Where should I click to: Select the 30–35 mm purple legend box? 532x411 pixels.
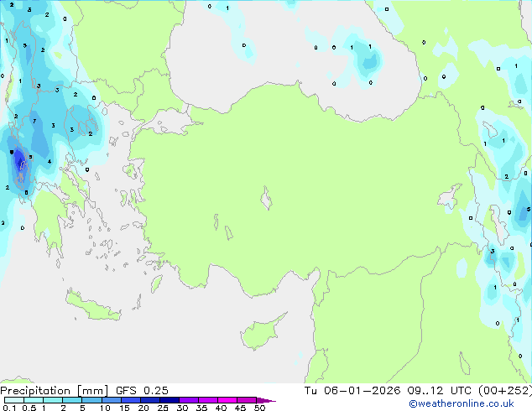pyautogui.click(x=189, y=400)
